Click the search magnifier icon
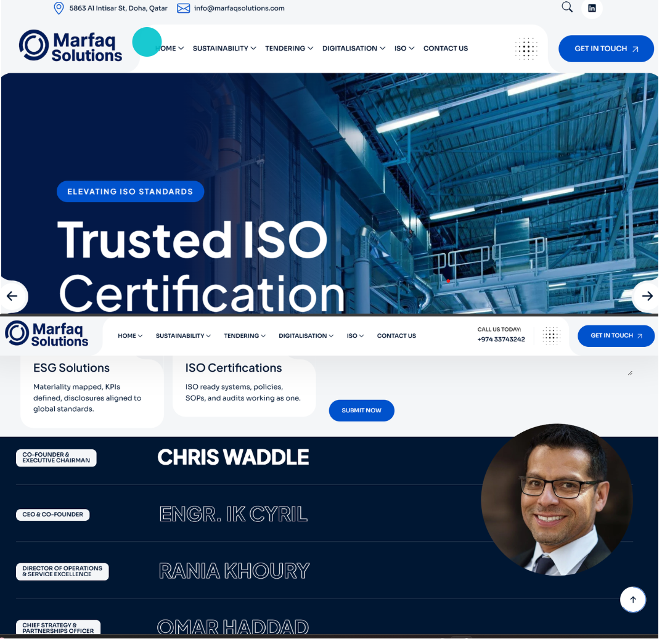This screenshot has width=662, height=644. [x=567, y=7]
